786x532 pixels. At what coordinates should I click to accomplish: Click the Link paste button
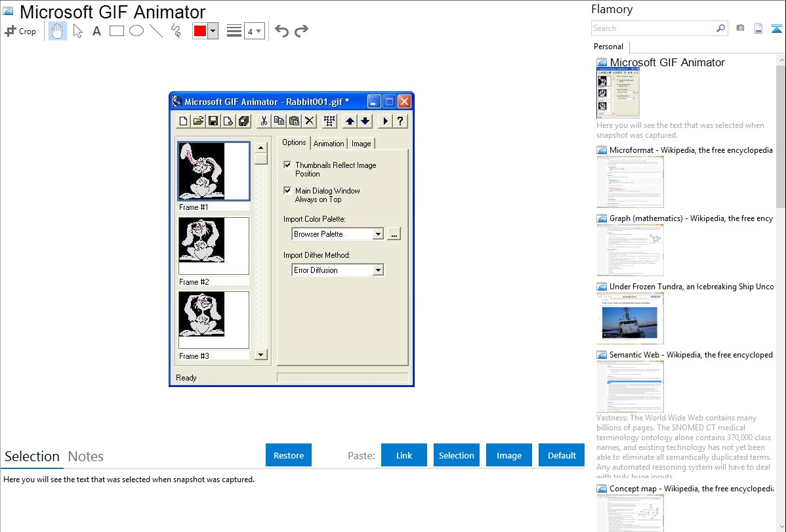pyautogui.click(x=404, y=455)
